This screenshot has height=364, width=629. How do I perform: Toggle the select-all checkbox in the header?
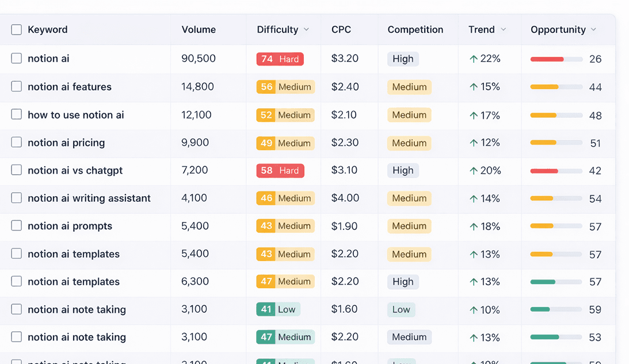pyautogui.click(x=16, y=29)
